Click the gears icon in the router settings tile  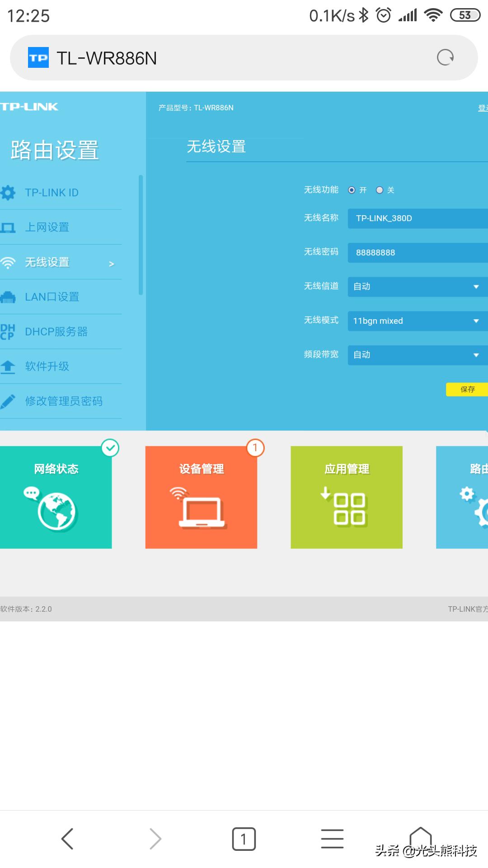click(474, 506)
